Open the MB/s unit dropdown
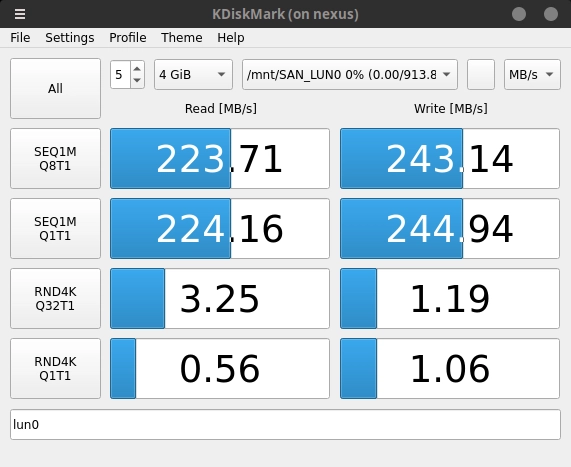 (532, 75)
